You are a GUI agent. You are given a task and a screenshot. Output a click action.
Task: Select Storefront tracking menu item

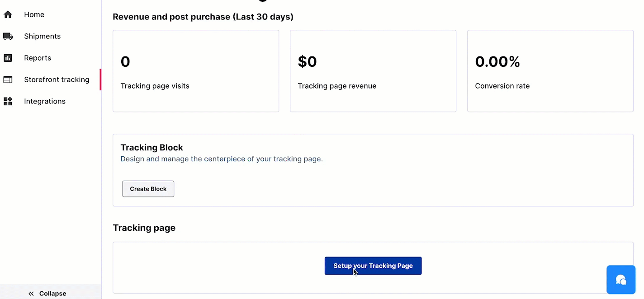click(57, 79)
